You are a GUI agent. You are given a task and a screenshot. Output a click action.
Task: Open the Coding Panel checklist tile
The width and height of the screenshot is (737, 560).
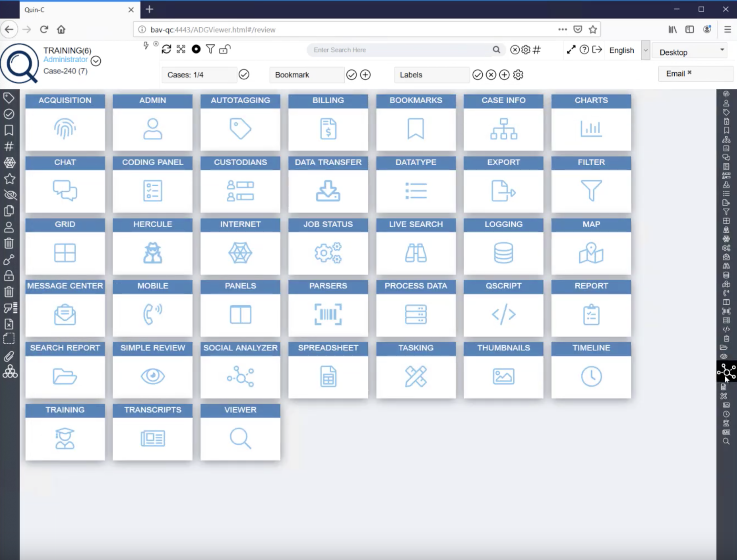click(153, 184)
